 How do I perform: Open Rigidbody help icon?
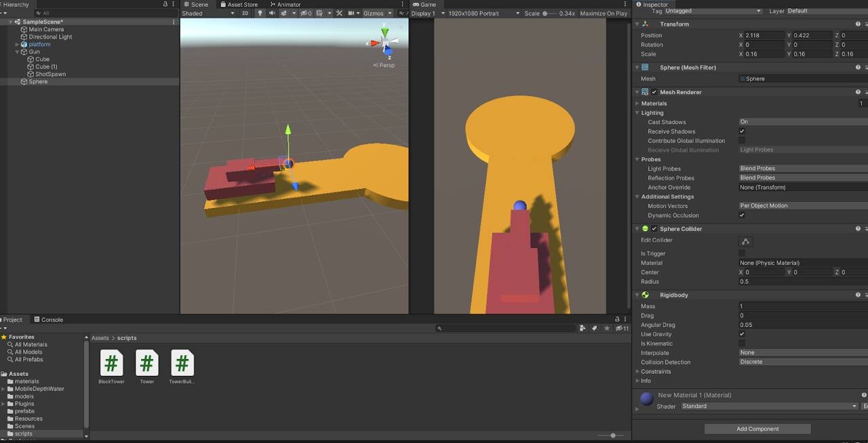click(x=858, y=295)
